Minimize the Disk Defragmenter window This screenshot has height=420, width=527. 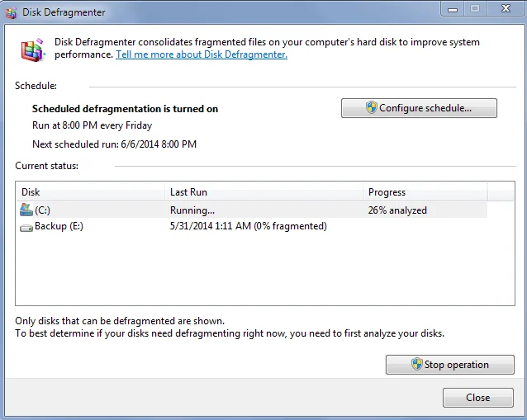(x=453, y=9)
